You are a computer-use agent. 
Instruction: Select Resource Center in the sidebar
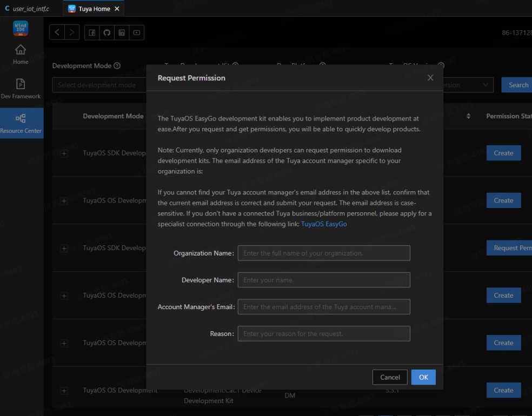21,123
